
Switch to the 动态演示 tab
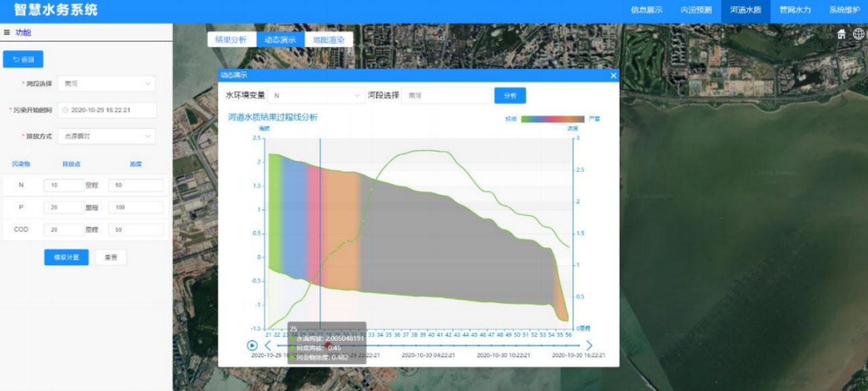(x=280, y=40)
